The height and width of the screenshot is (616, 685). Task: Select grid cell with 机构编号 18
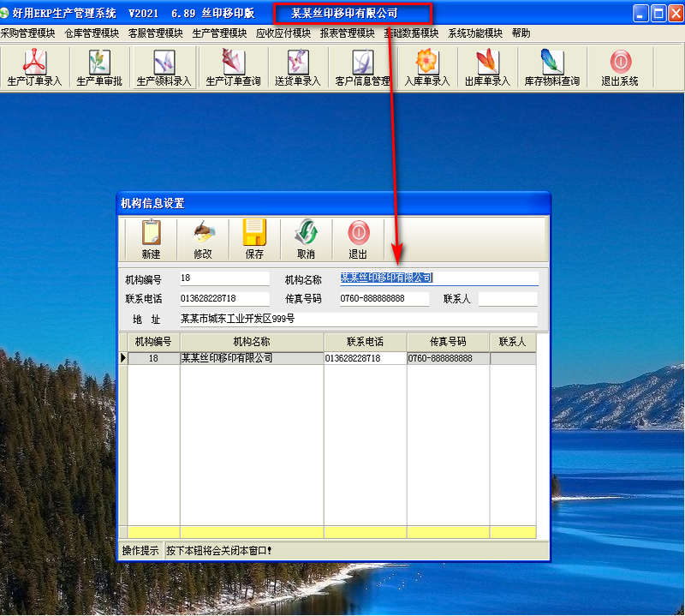coord(153,358)
